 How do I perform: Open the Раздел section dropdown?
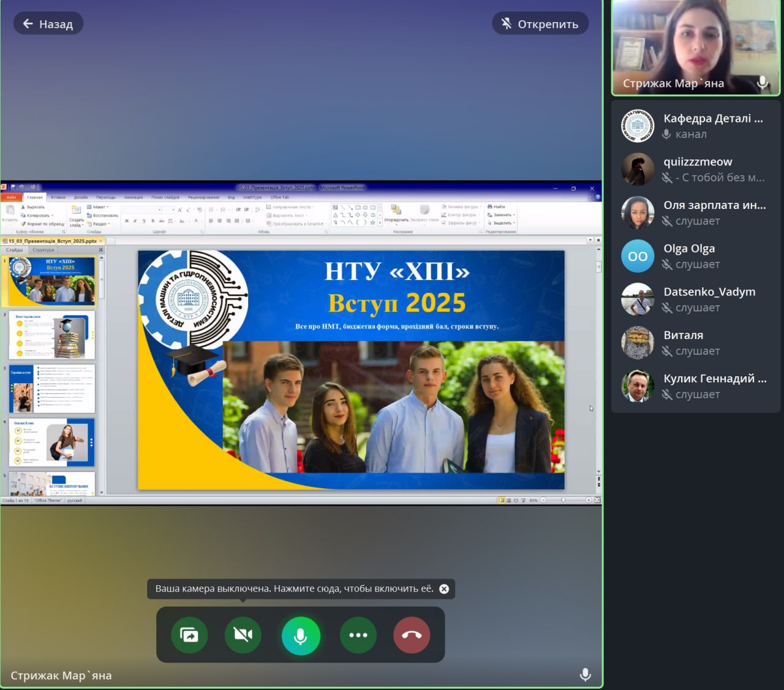pos(99,224)
